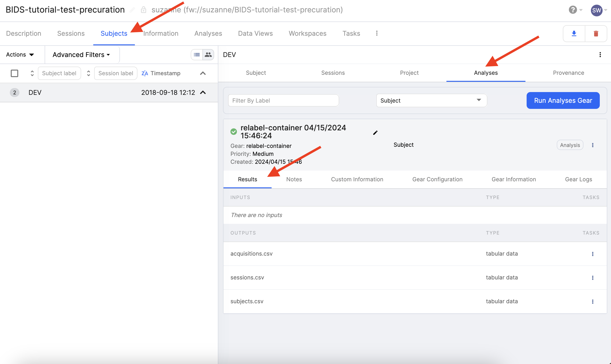Open the Advanced Filters dropdown
The height and width of the screenshot is (364, 611).
81,54
